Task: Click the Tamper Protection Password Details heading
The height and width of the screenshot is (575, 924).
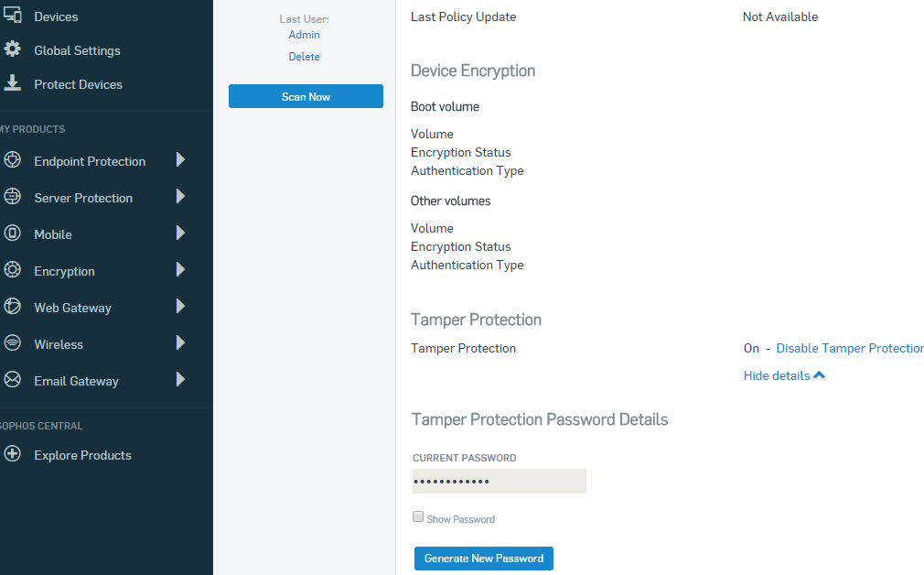Action: [x=540, y=419]
